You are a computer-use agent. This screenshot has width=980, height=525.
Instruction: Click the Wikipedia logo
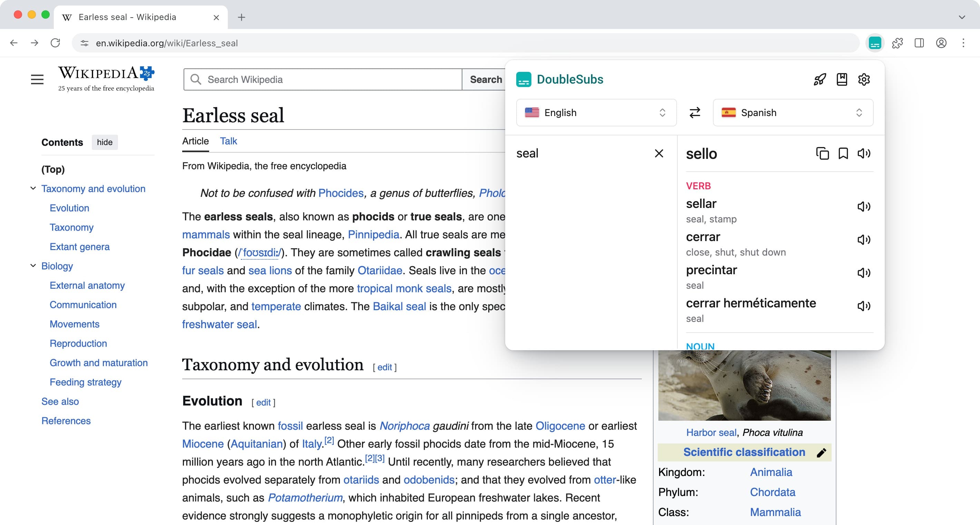pos(106,78)
